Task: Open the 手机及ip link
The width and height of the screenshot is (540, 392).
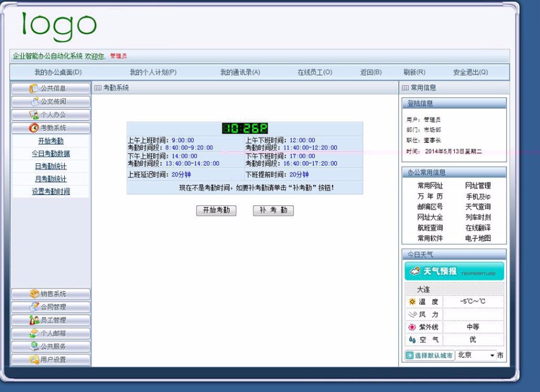Action: pos(478,196)
